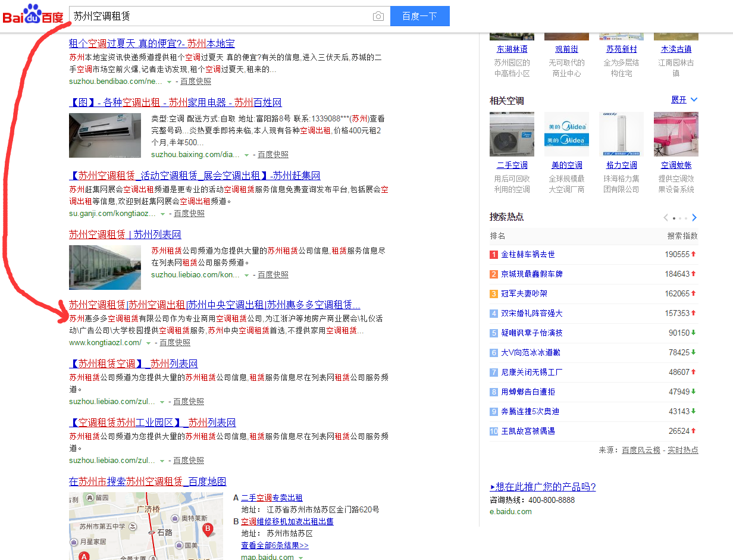Click rank 1 badge in hot search list
The width and height of the screenshot is (733, 560).
click(x=494, y=255)
